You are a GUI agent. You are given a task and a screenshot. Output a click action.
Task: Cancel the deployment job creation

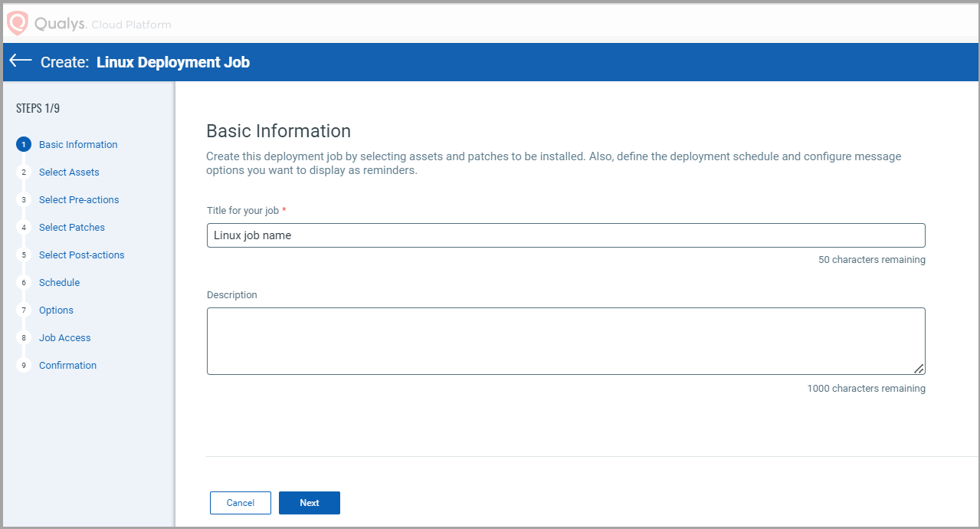coord(240,503)
